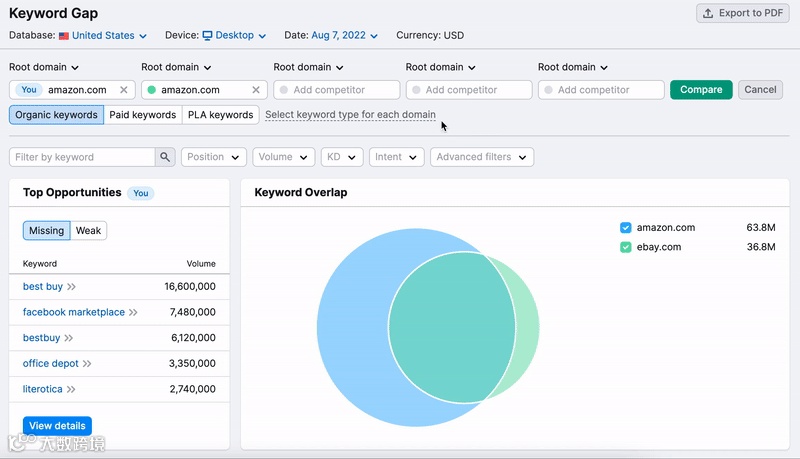Click the Keyword column header

click(x=40, y=264)
